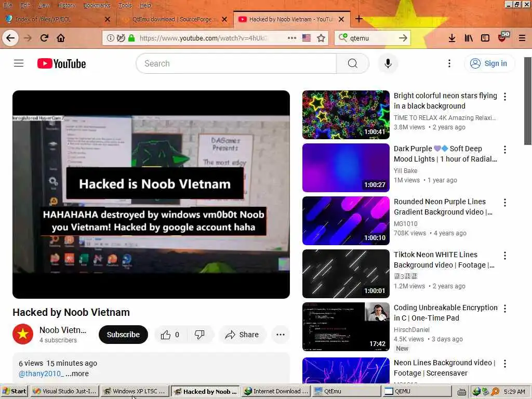The width and height of the screenshot is (532, 399).
Task: Open Noob Vietn... channel name link
Action: [63, 330]
